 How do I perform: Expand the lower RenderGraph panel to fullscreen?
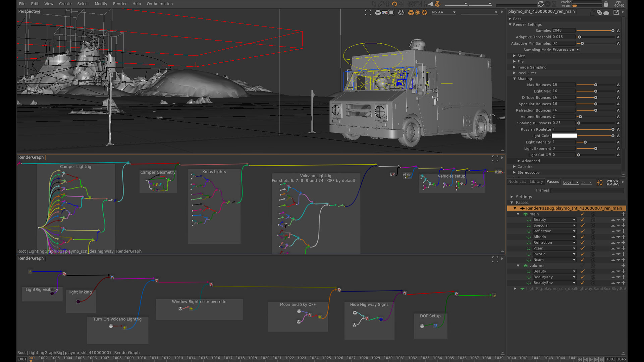[495, 259]
